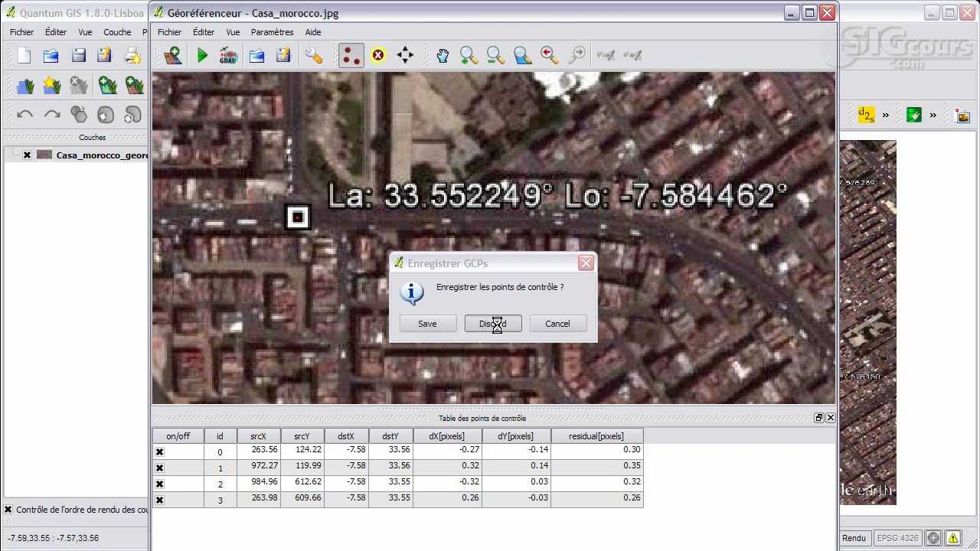The height and width of the screenshot is (551, 980).
Task: Toggle layer render order control checkbox
Action: pos(8,510)
